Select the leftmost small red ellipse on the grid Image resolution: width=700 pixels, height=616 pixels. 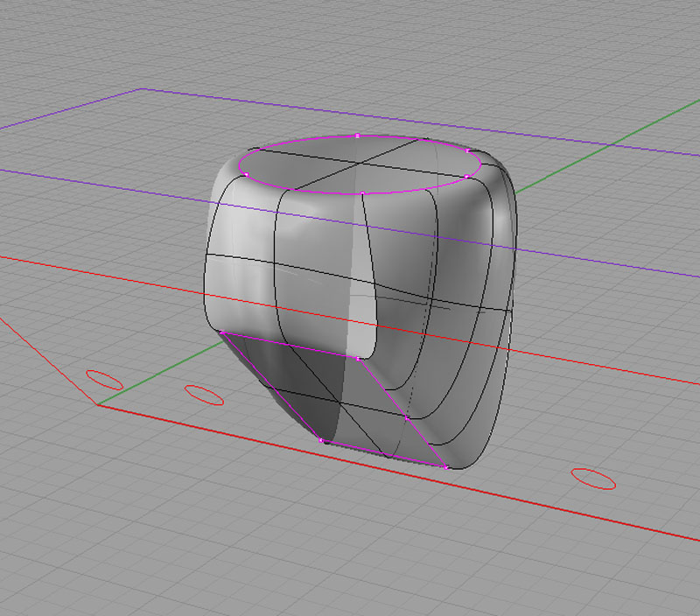tap(104, 380)
